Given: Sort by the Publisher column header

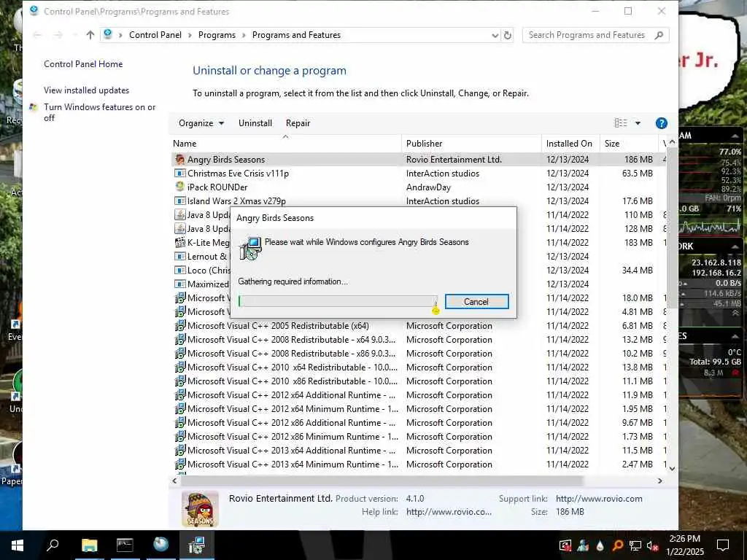Looking at the screenshot, I should tap(471, 144).
